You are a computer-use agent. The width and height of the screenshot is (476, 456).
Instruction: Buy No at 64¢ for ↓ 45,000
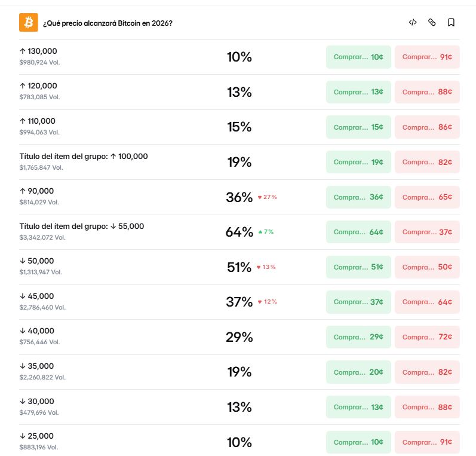click(x=427, y=302)
